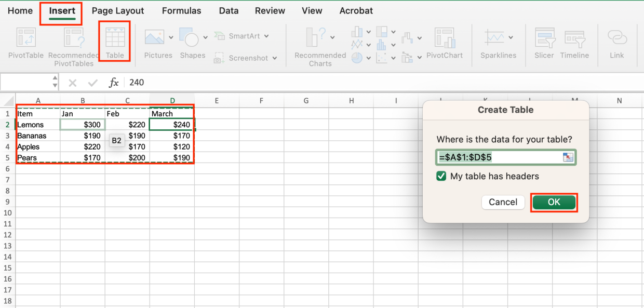Open the Screenshot dropdown arrow
644x308 pixels.
pyautogui.click(x=274, y=58)
